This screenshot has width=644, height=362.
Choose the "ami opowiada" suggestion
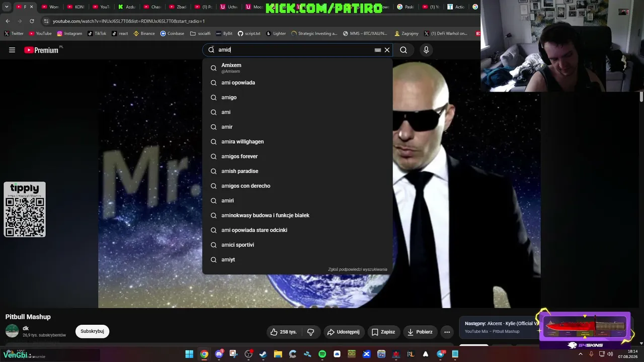(x=297, y=82)
